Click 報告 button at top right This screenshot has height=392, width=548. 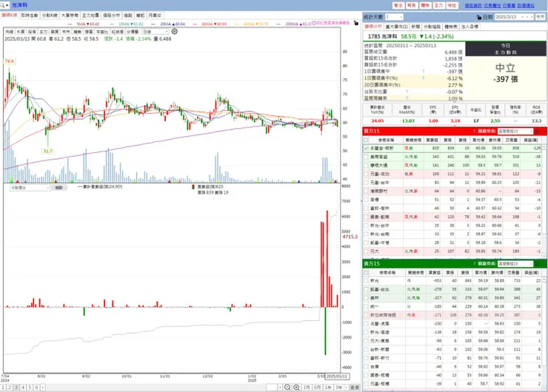(411, 5)
